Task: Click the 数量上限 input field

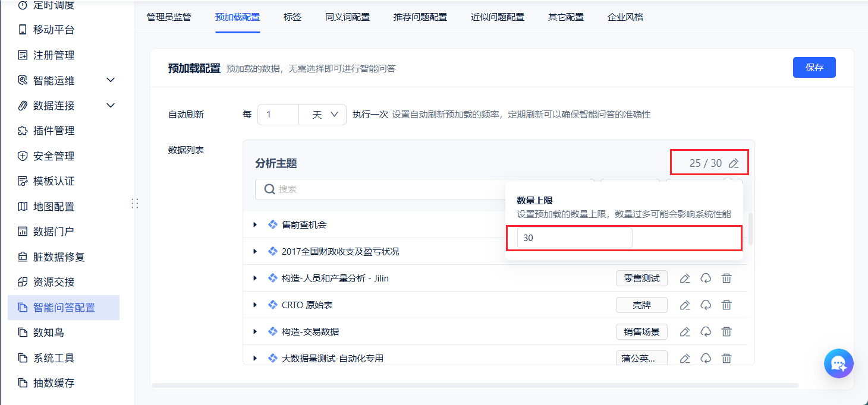Action: 574,238
